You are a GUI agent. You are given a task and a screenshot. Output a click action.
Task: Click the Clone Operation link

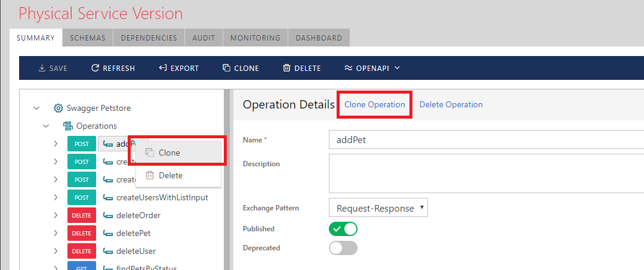pos(375,105)
